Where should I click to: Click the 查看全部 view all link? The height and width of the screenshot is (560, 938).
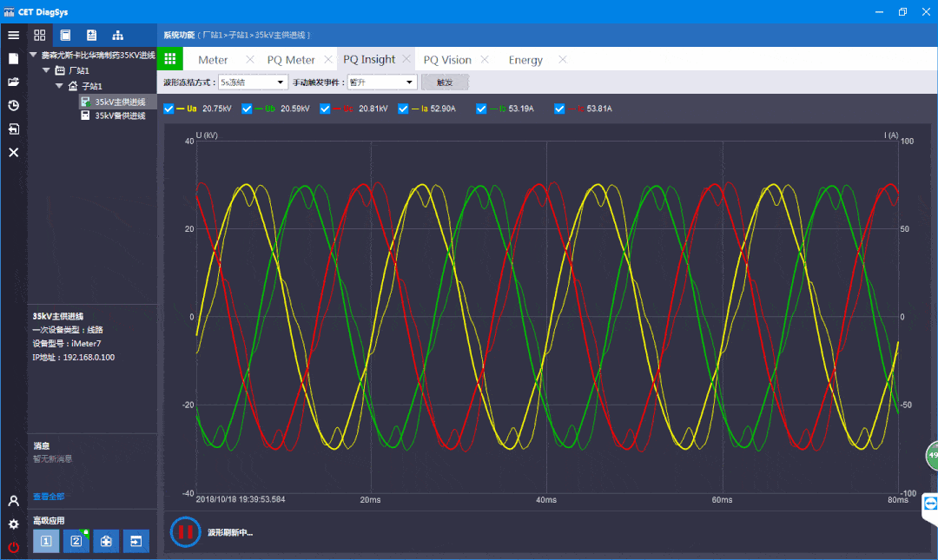coord(49,497)
